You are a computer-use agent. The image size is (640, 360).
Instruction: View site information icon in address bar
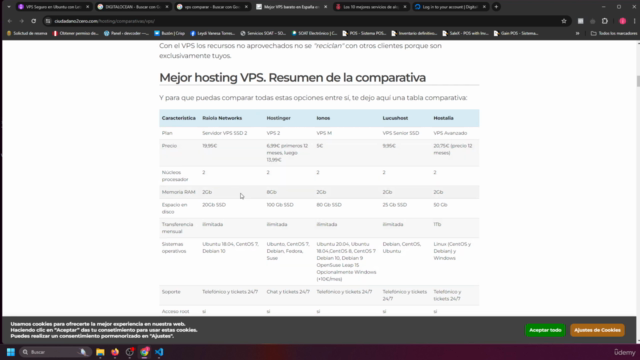(48, 21)
